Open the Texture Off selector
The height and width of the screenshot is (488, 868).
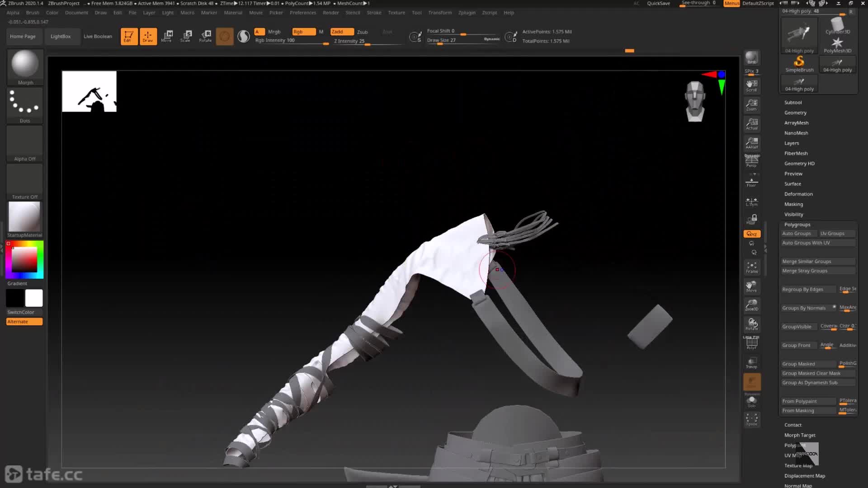coord(25,182)
